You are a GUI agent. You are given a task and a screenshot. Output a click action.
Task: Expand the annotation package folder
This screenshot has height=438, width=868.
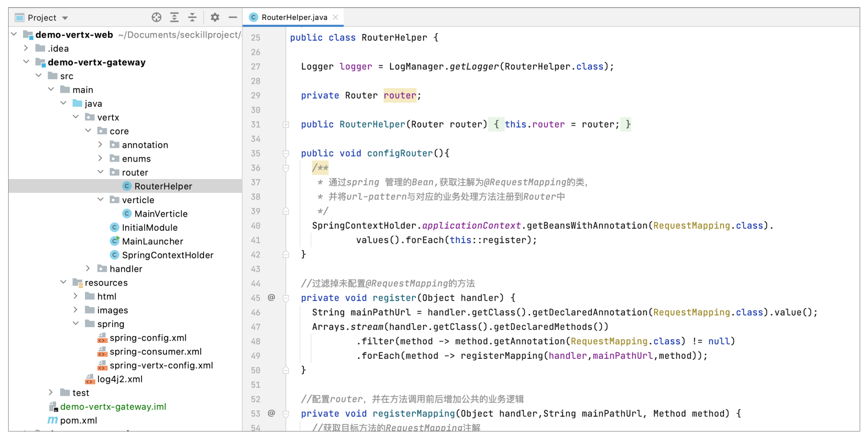[x=100, y=145]
